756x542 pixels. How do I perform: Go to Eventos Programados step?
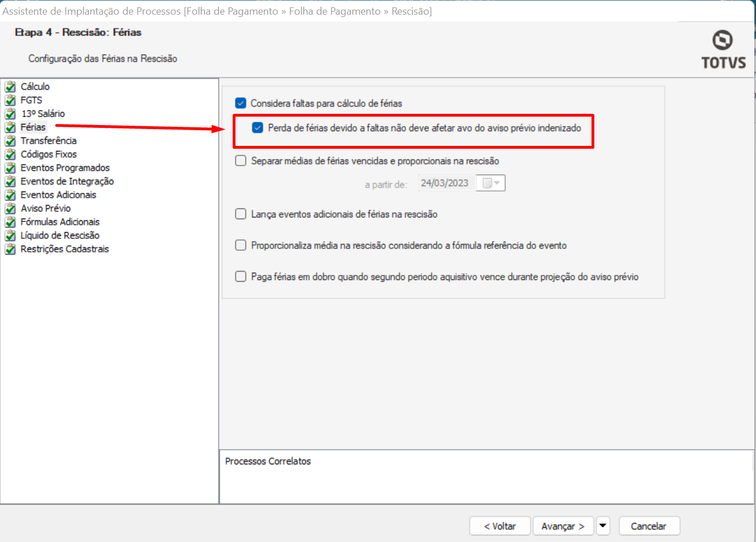65,168
